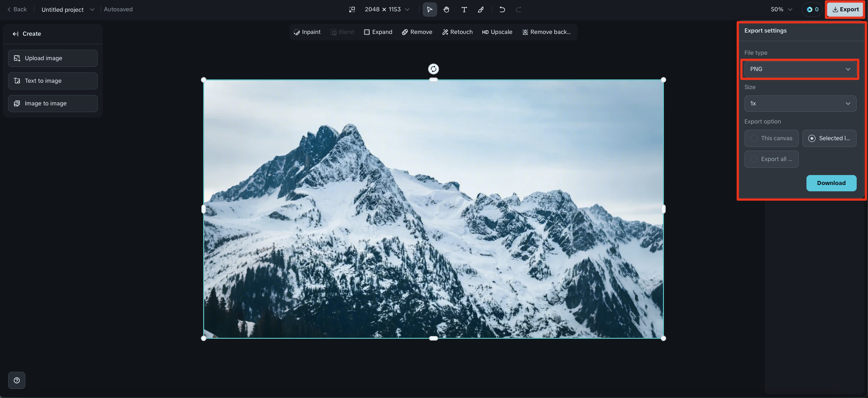This screenshot has height=398, width=868.
Task: Open the Retouch tool
Action: pyautogui.click(x=458, y=32)
